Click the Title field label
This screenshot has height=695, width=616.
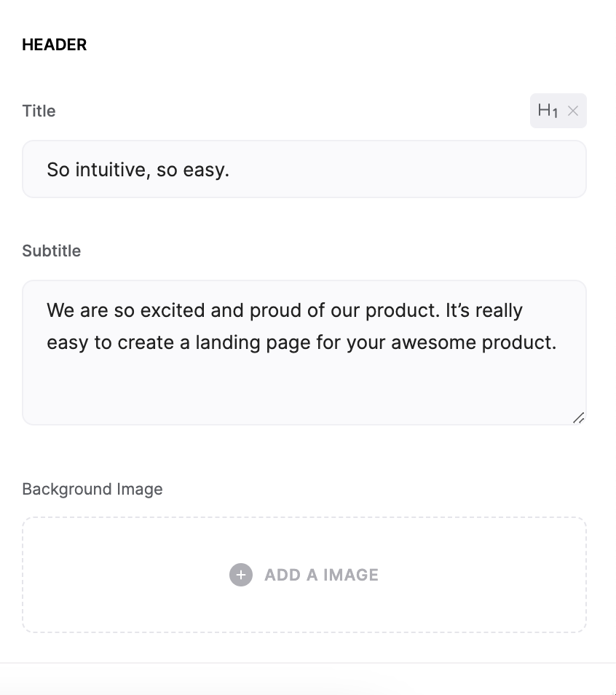point(39,111)
